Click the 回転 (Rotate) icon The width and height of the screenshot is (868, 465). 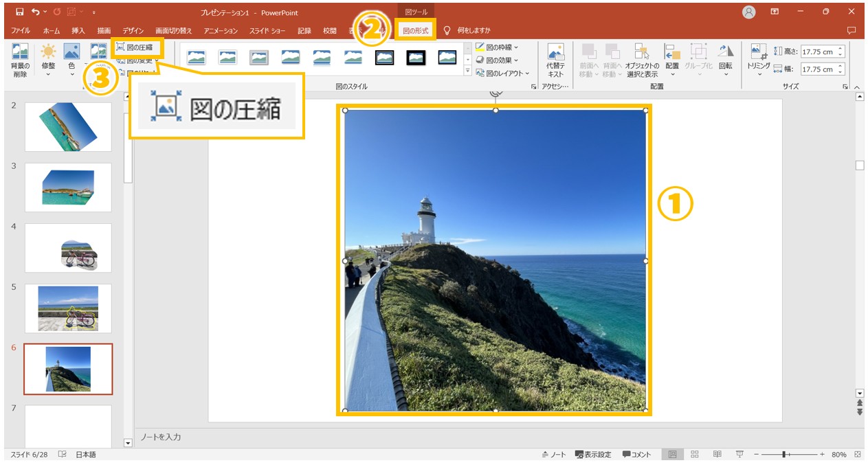725,58
